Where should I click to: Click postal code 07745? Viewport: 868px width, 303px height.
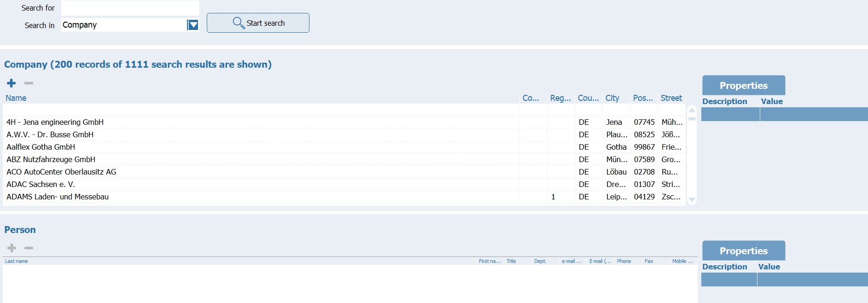click(644, 122)
